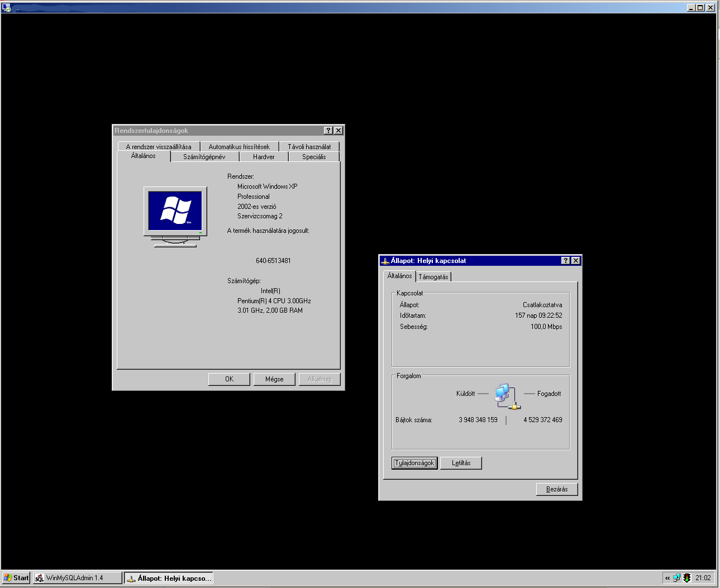
Task: Click the Alkalmaz button
Action: coord(320,379)
